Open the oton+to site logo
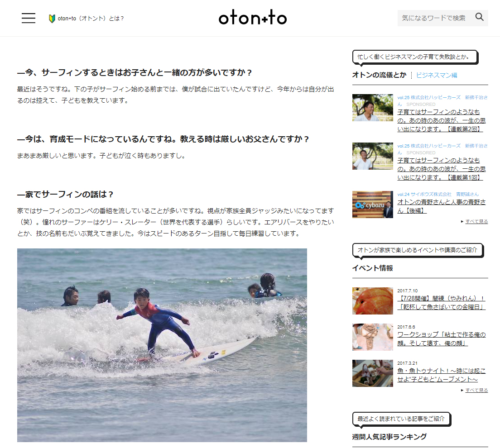 click(253, 17)
